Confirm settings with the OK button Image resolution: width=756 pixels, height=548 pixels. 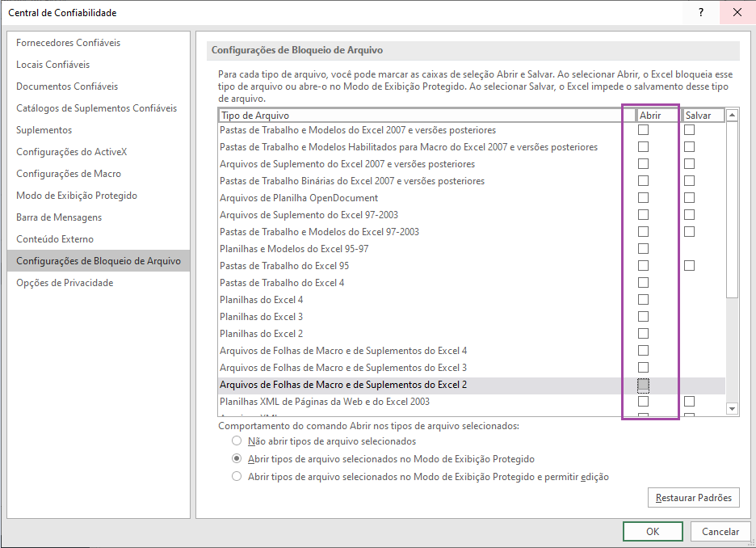653,532
